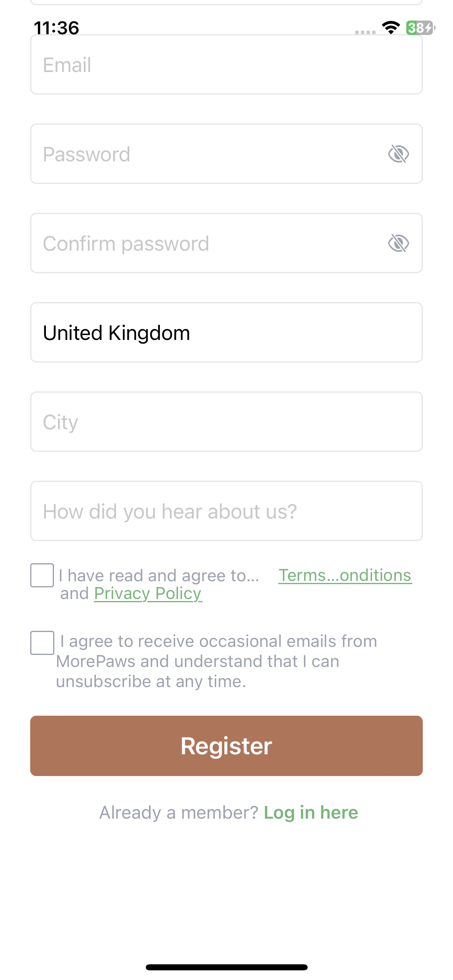Tap the home indicator bar
This screenshot has height=980, width=453.
click(226, 967)
